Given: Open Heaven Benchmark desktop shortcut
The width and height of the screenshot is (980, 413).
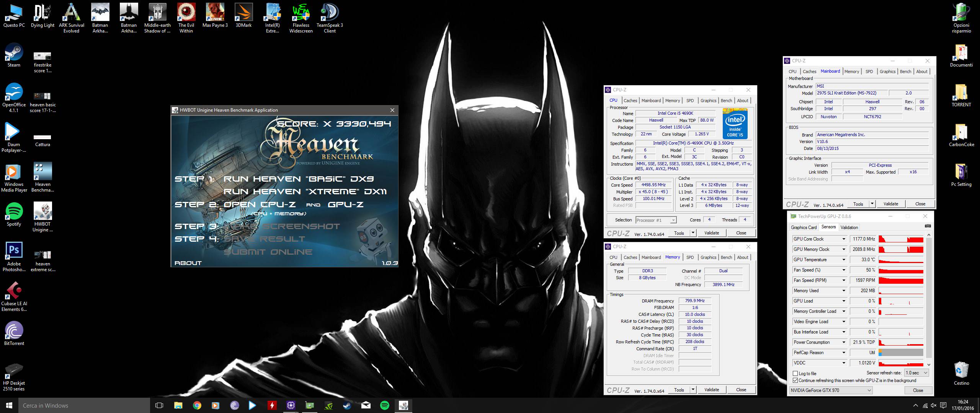Looking at the screenshot, I should [x=42, y=177].
